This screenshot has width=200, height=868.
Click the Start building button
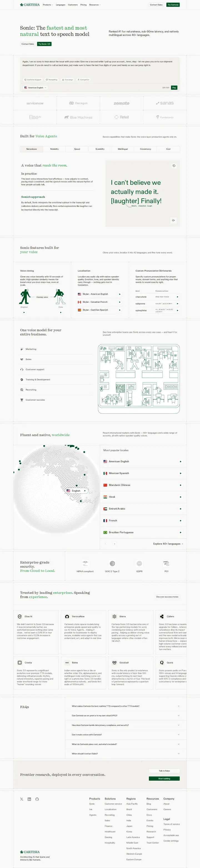[x=164, y=778]
